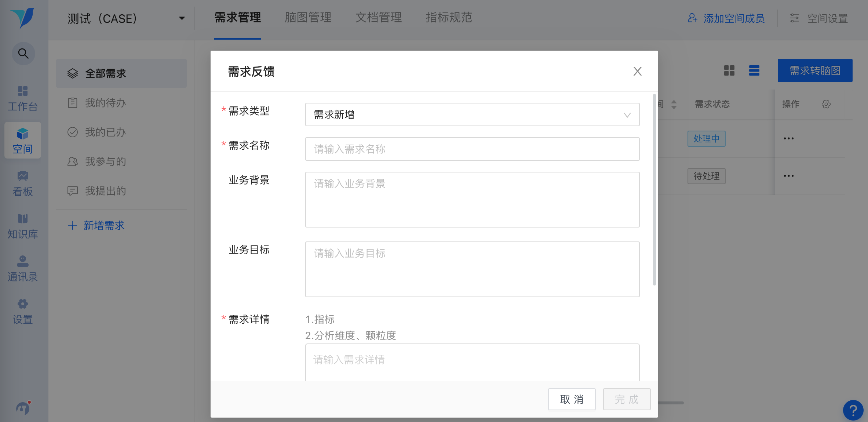Image resolution: width=868 pixels, height=422 pixels.
Task: Click the table column settings gear icon
Action: (x=826, y=104)
